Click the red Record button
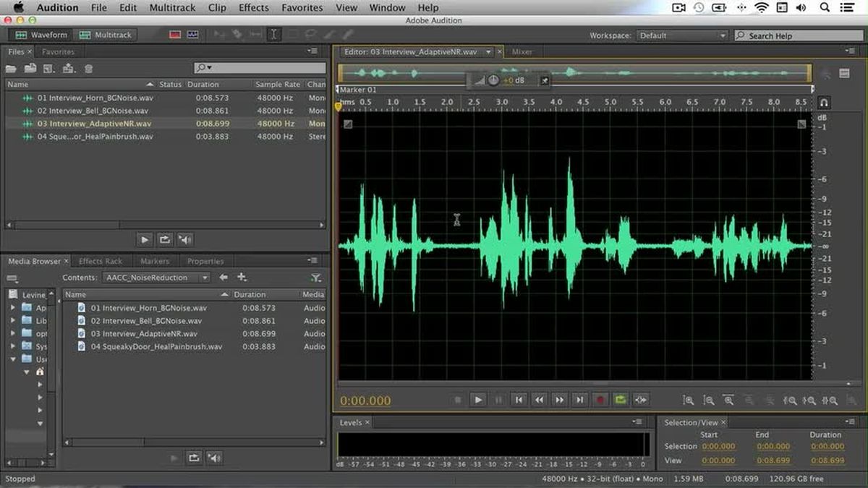 click(600, 400)
